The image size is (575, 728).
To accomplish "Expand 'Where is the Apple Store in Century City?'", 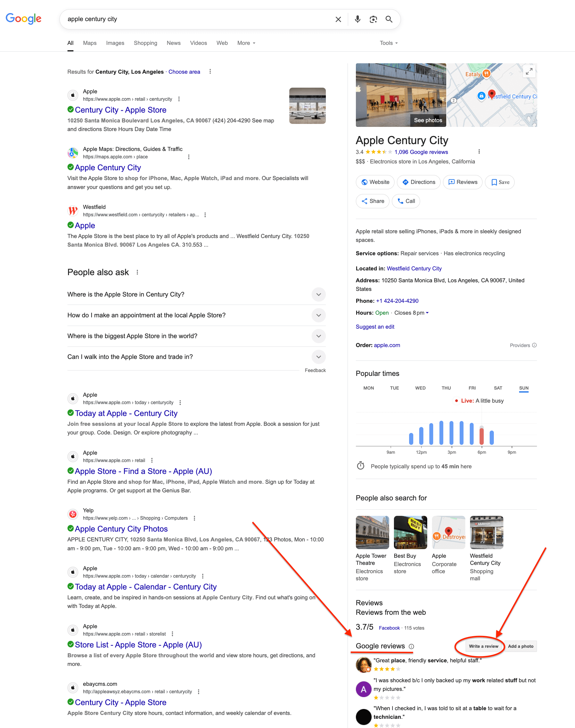I will tap(318, 294).
